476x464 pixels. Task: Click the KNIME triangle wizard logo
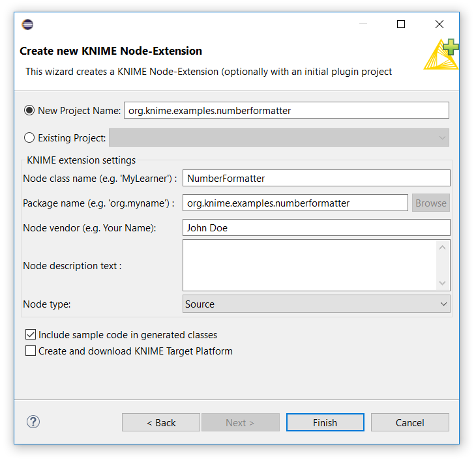441,54
